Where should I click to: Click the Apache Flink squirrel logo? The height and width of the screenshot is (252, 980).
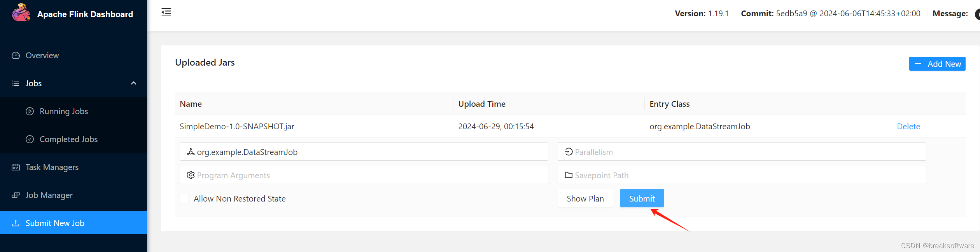click(21, 13)
